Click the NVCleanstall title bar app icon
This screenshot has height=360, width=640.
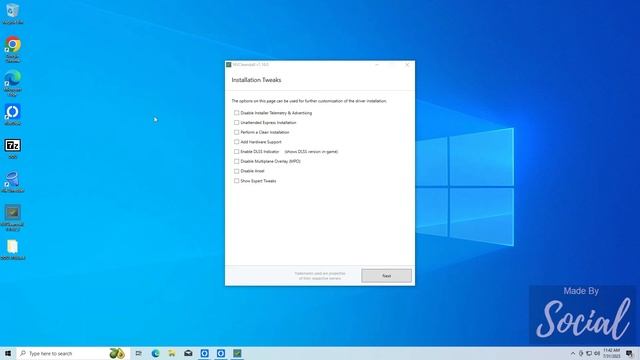click(229, 64)
